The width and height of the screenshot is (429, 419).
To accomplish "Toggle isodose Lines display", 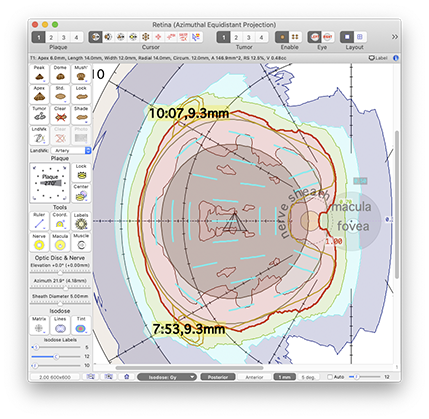I will tap(60, 325).
